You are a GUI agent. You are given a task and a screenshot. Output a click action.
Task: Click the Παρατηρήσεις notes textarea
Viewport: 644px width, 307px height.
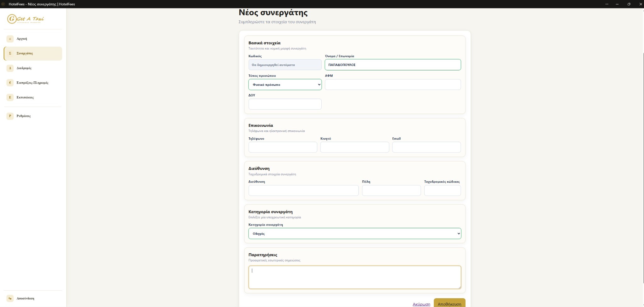pos(355,277)
